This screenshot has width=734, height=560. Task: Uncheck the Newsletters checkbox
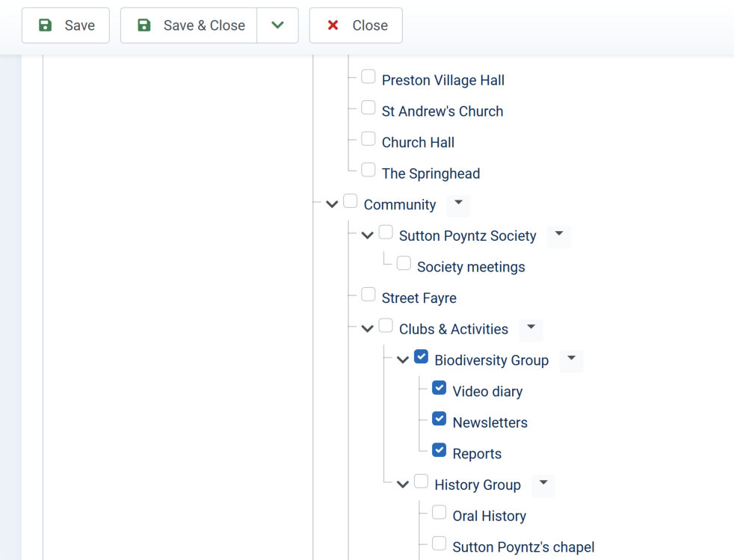[x=439, y=419]
